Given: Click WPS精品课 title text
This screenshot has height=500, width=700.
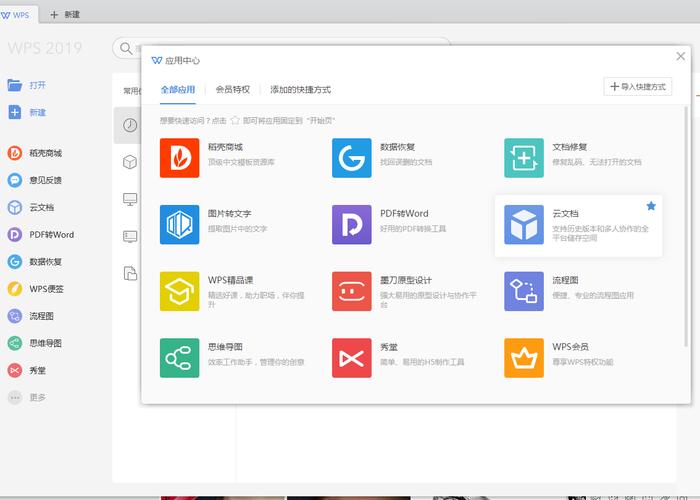Looking at the screenshot, I should tap(230, 280).
